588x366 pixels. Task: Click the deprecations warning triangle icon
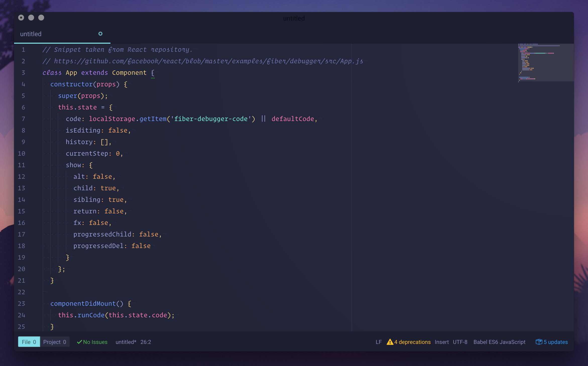pyautogui.click(x=390, y=342)
